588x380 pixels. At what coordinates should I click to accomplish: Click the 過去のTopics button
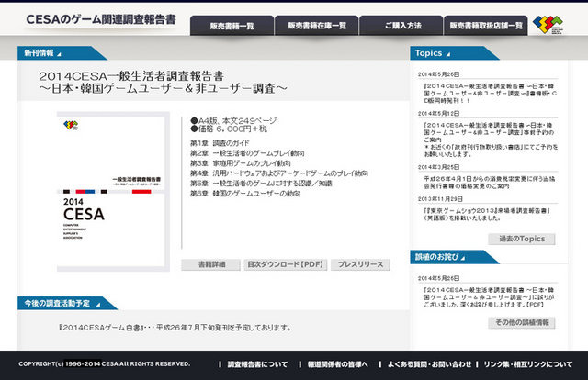(x=521, y=240)
